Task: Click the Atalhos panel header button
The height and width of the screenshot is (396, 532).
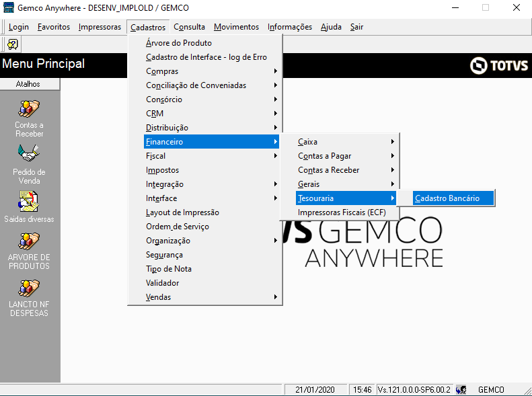Action: tap(30, 84)
